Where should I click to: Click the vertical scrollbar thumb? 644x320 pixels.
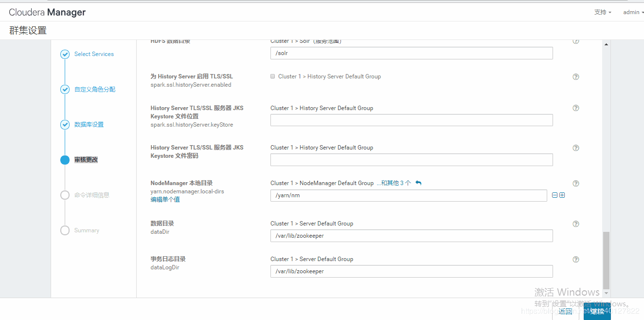tap(606, 260)
